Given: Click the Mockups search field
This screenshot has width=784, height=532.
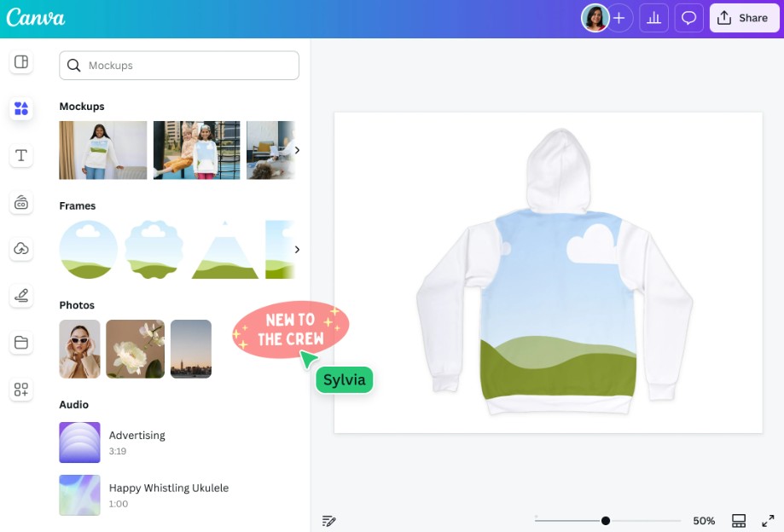Looking at the screenshot, I should 179,66.
